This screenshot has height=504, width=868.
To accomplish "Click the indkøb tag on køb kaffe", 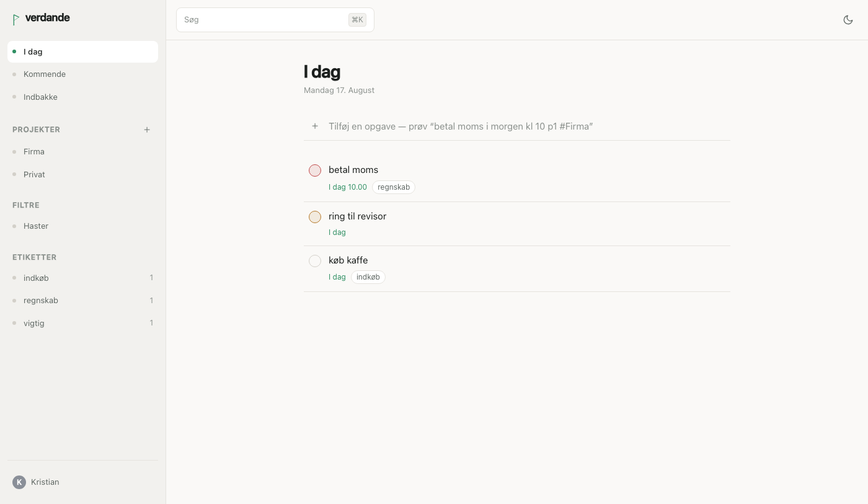I will tap(368, 277).
